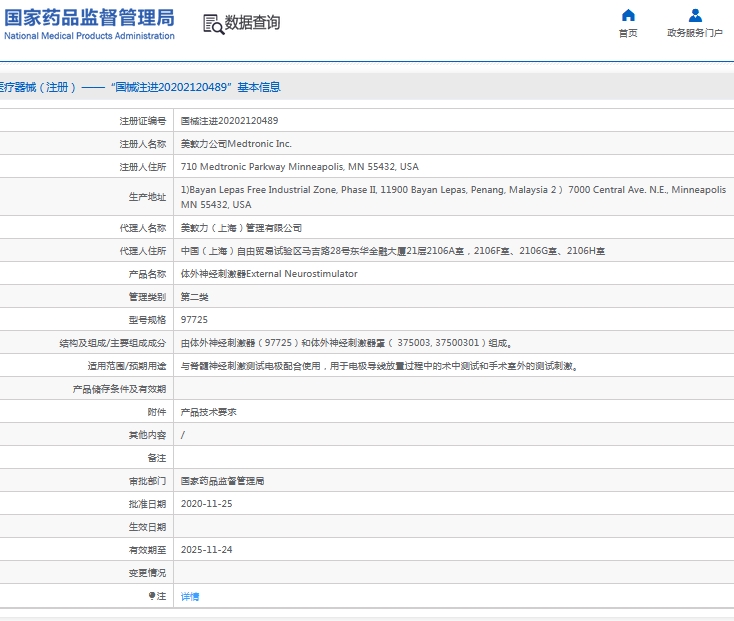Select expiry date 2025-11-24
Screen dimensions: 734x621
[x=206, y=549]
